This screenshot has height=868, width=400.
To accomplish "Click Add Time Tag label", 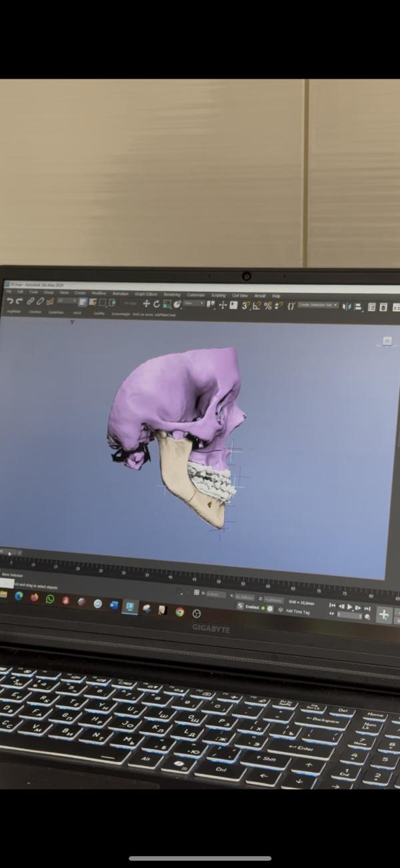I will point(297,612).
